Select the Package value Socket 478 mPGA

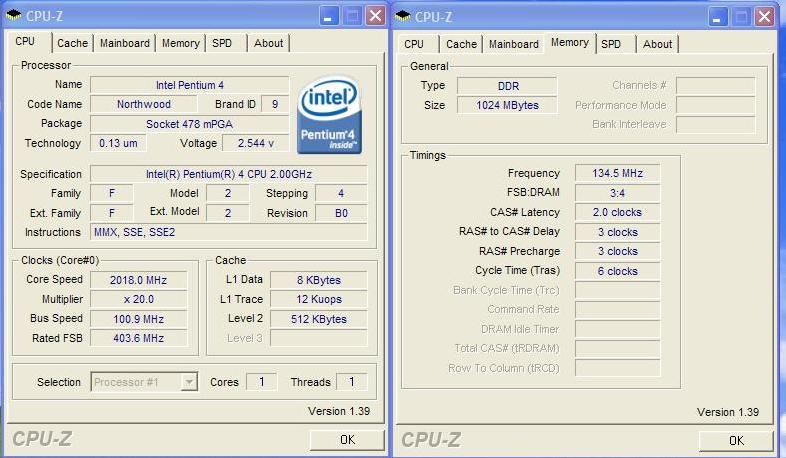point(189,124)
